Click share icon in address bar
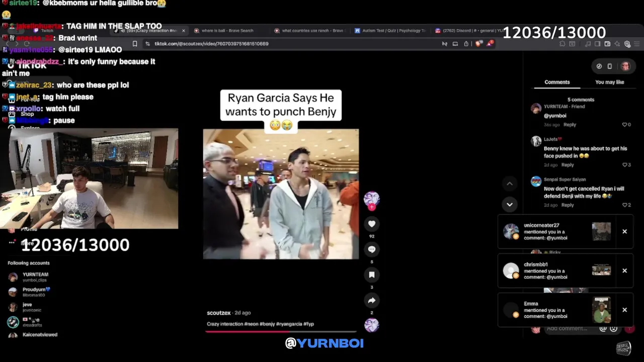Viewport: 644px width, 362px height. pyautogui.click(x=466, y=44)
